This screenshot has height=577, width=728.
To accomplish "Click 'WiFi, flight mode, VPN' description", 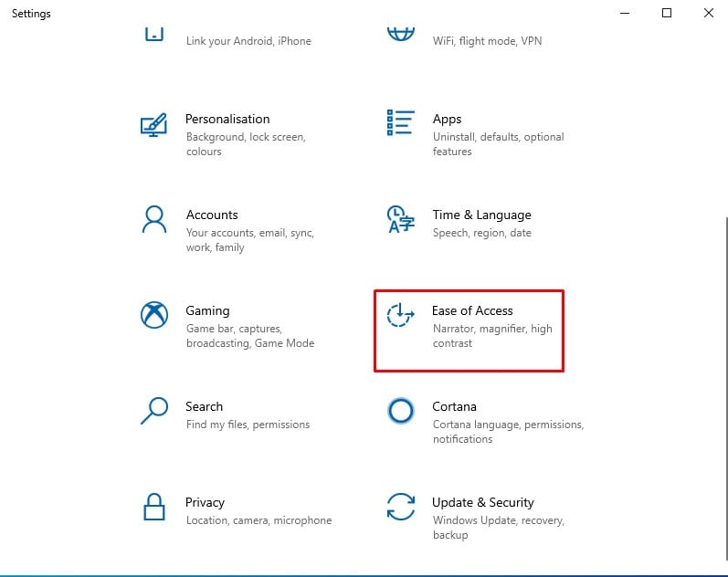I will (487, 41).
